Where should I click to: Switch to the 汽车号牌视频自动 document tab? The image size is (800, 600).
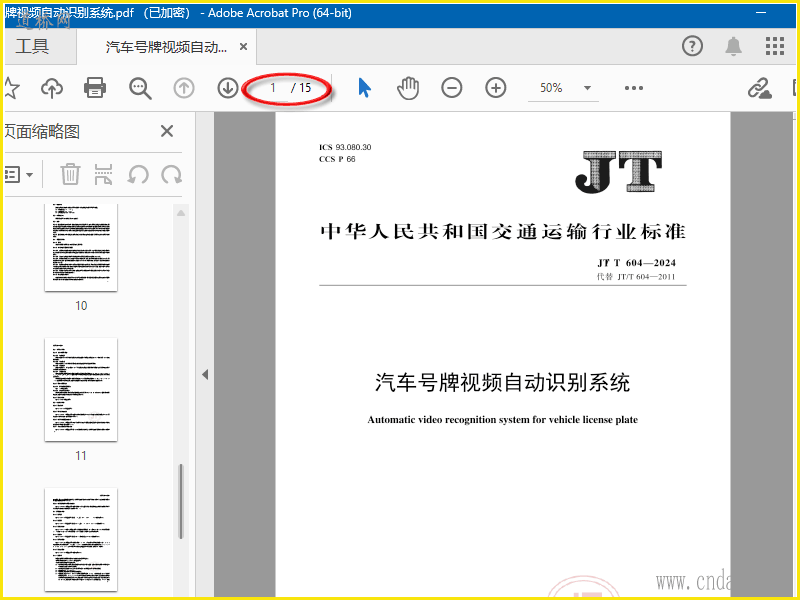[166, 47]
